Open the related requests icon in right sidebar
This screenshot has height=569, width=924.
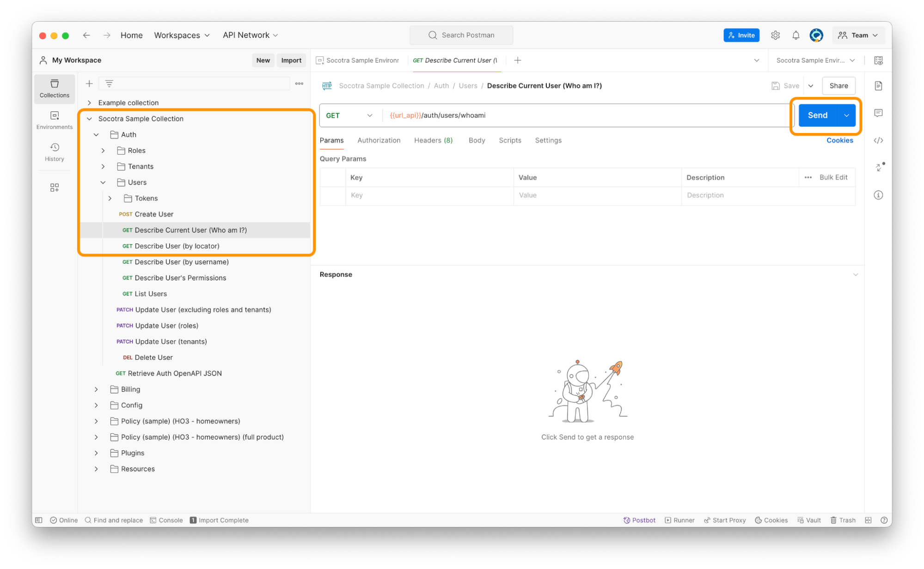879,167
